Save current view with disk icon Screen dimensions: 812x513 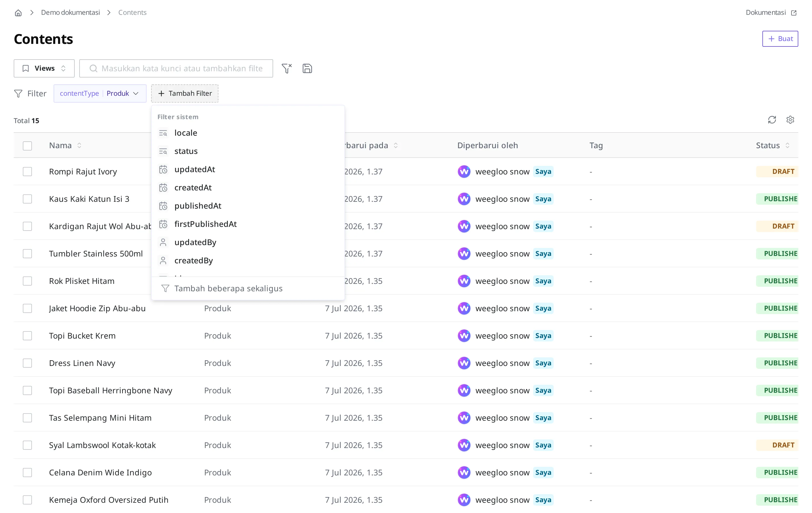(x=307, y=68)
